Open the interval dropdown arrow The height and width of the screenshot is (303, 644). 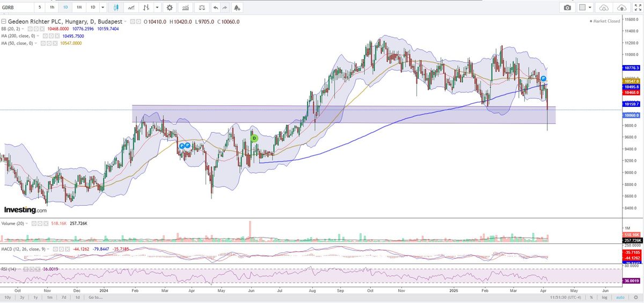103,8
